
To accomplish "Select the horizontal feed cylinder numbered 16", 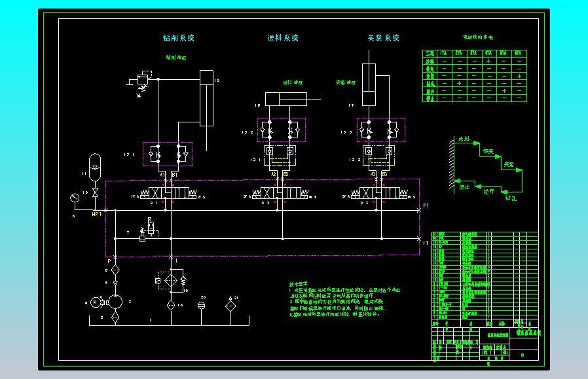I will (x=286, y=99).
